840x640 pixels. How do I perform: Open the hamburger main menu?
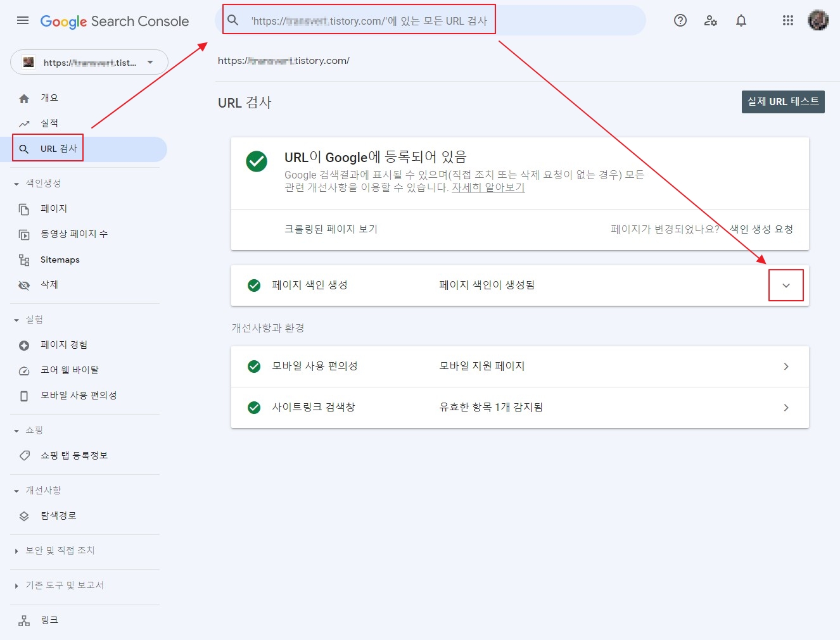click(23, 20)
